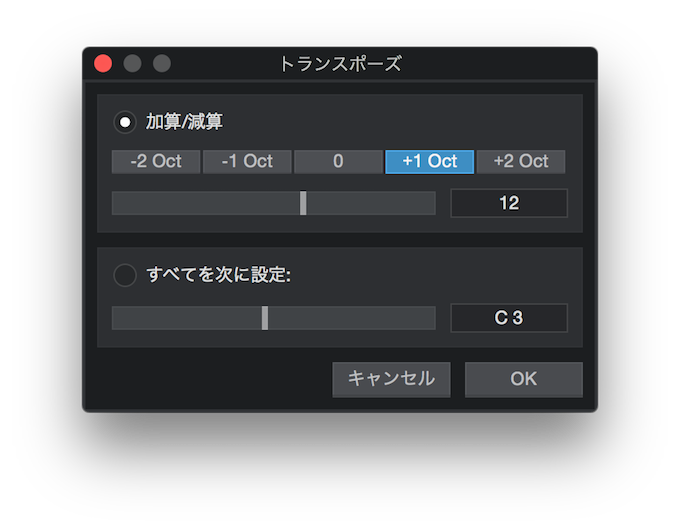This screenshot has width=680, height=530.
Task: Click the note value field showing C 3
Action: pyautogui.click(x=509, y=318)
